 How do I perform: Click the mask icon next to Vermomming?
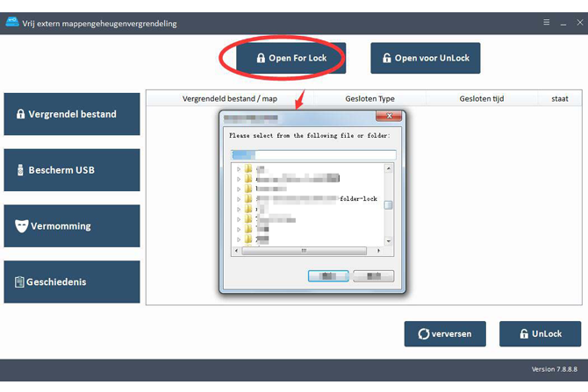21,226
